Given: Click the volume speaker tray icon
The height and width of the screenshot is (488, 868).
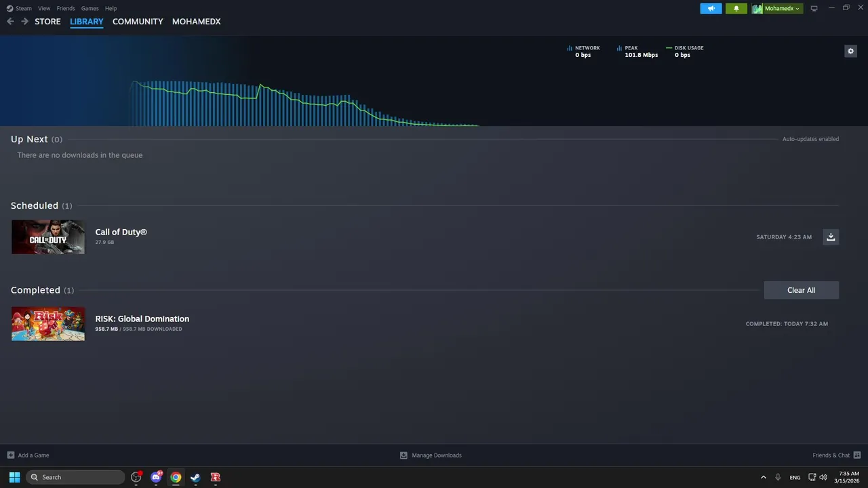Looking at the screenshot, I should (823, 477).
